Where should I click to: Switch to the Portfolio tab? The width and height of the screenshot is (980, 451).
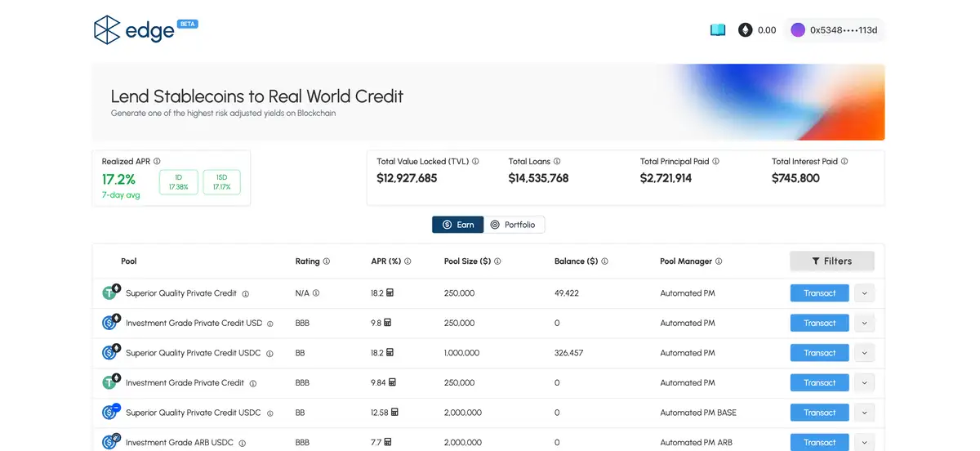click(514, 225)
